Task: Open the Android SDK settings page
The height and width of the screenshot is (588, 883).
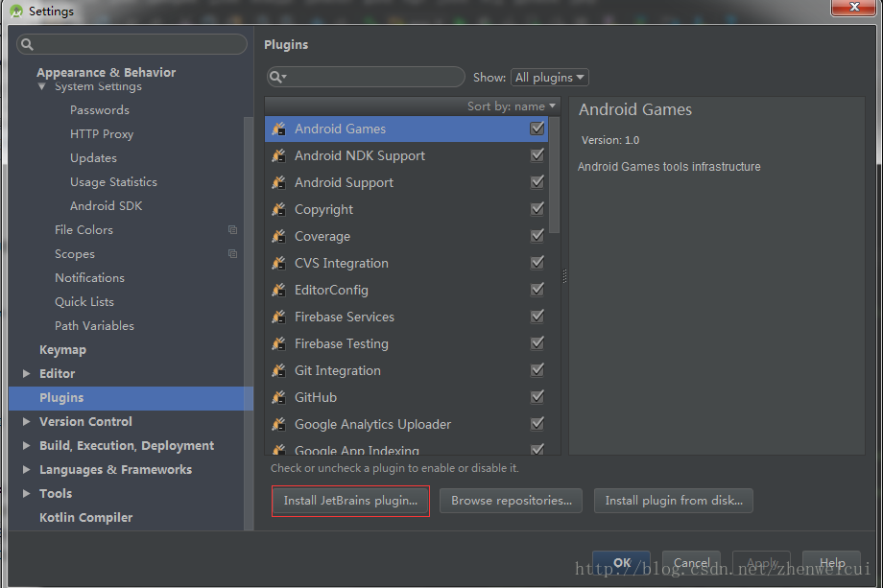Action: coord(106,206)
